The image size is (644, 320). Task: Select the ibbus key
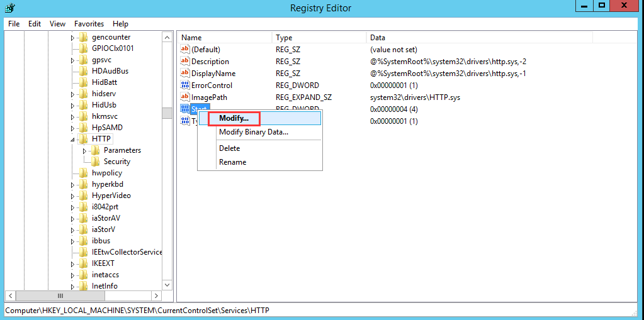point(101,240)
